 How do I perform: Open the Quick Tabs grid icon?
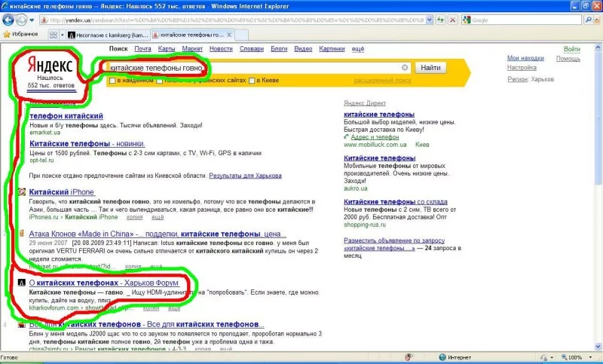[54, 35]
